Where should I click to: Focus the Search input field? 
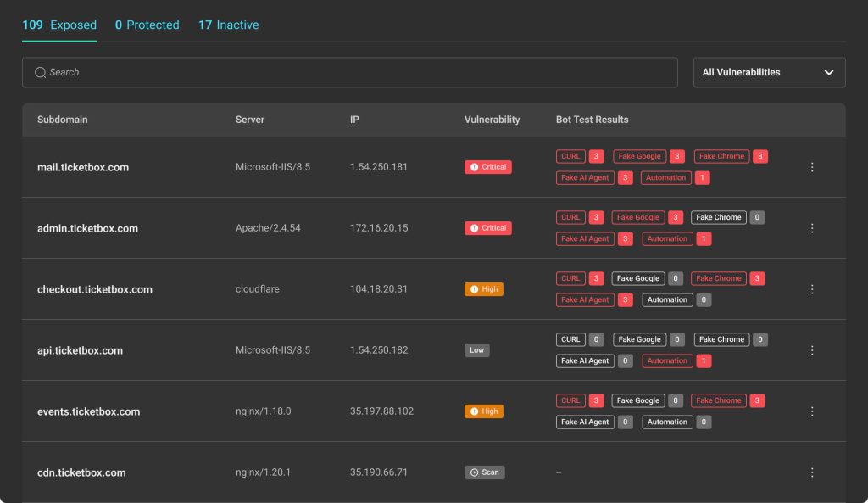tap(356, 73)
